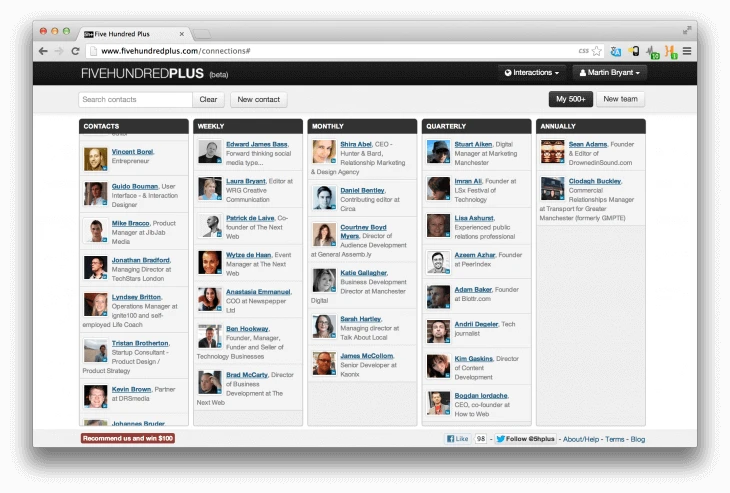The image size is (730, 493).
Task: Focus the Search contacts field
Action: coord(135,100)
